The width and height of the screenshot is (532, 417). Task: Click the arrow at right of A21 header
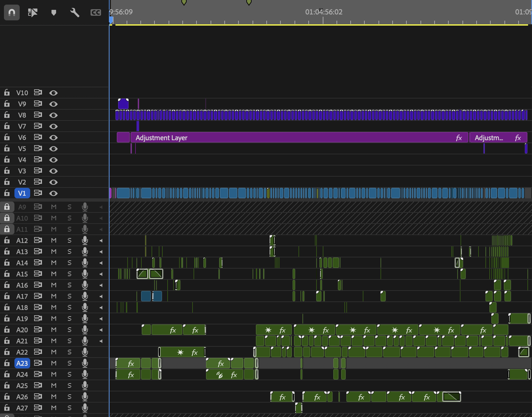[101, 341]
